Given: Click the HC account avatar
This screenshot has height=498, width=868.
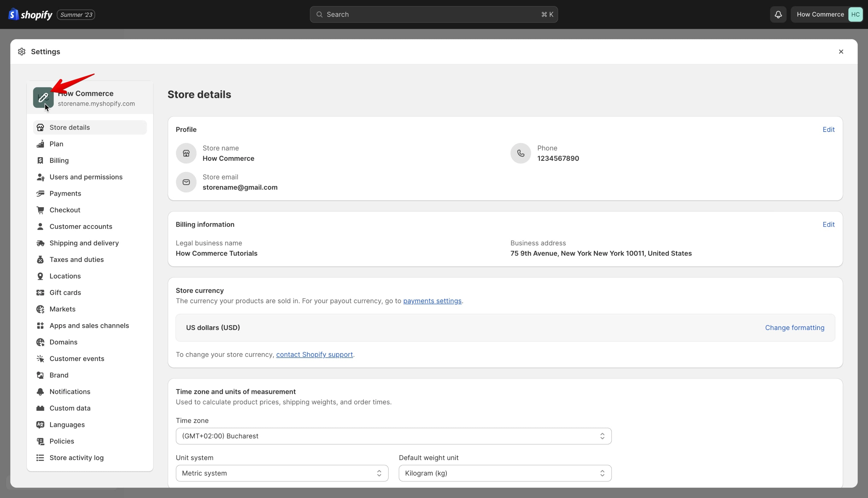Looking at the screenshot, I should [x=855, y=14].
